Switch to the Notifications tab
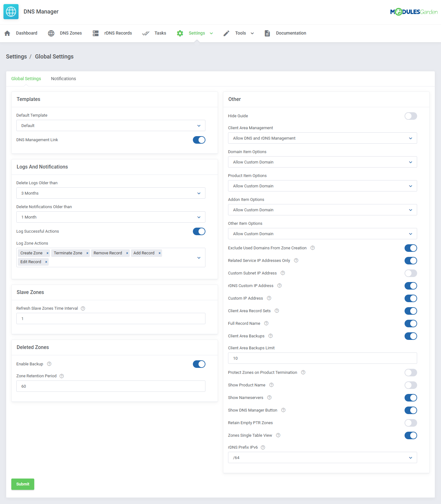Screen dimensions: 441x504 pos(63,79)
